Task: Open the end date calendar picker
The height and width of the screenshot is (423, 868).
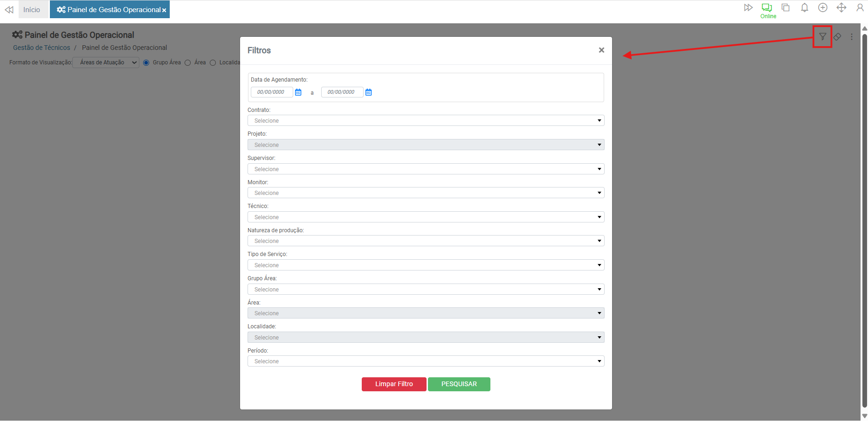Action: pyautogui.click(x=369, y=92)
